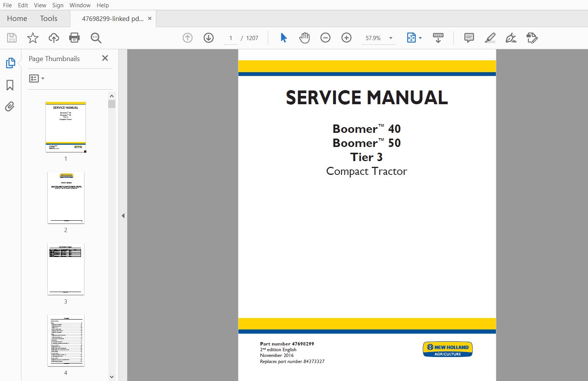Click the 'Boomer 50' text line

tap(367, 143)
